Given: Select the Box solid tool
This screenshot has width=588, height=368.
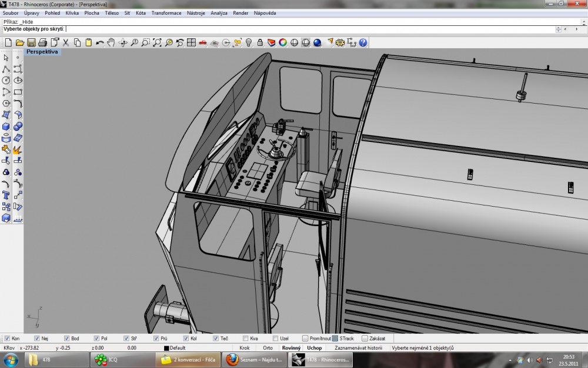Looking at the screenshot, I should pyautogui.click(x=6, y=127).
